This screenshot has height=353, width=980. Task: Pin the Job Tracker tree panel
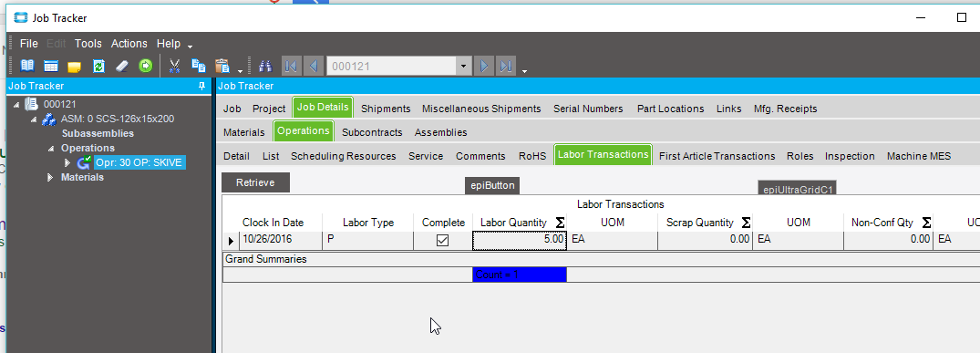point(201,86)
